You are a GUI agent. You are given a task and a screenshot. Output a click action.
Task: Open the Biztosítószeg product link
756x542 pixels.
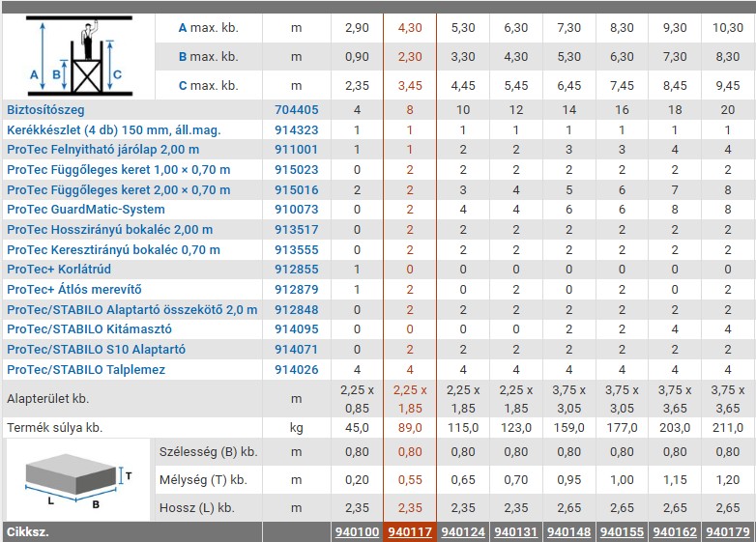tap(45, 109)
